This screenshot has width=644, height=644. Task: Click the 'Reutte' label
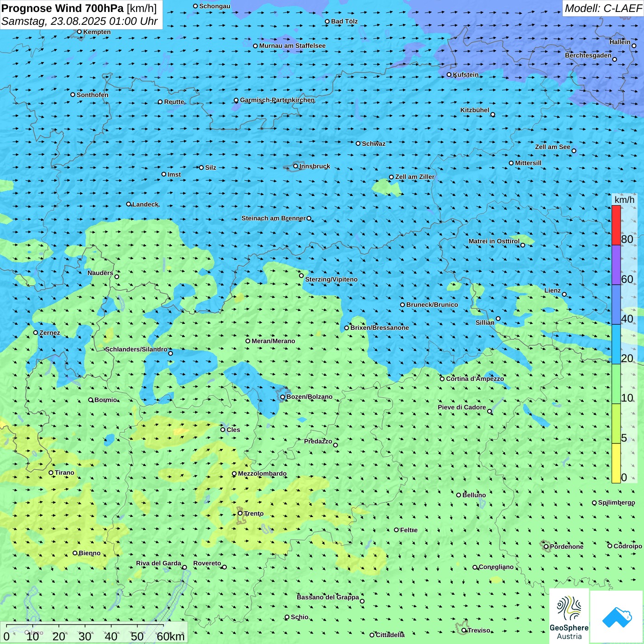click(174, 102)
